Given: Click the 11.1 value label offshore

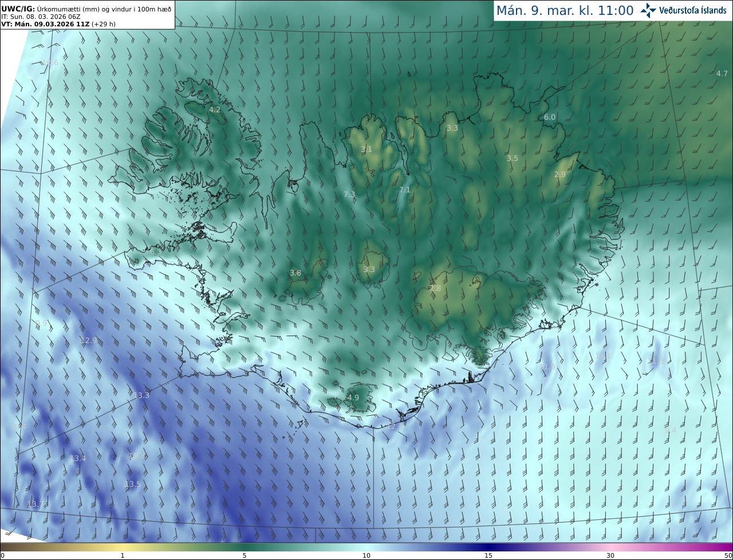Looking at the screenshot, I should tap(603, 356).
